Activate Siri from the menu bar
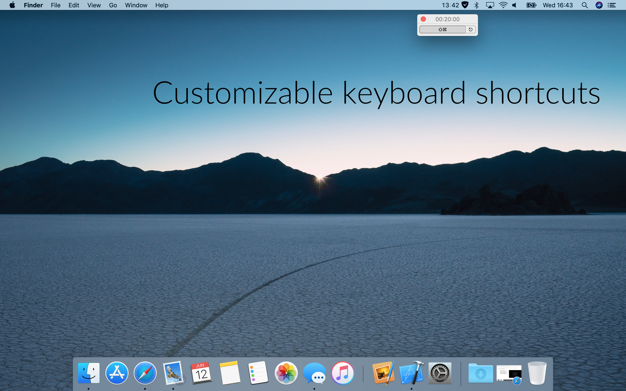Viewport: 626px width, 391px height. 599,5
